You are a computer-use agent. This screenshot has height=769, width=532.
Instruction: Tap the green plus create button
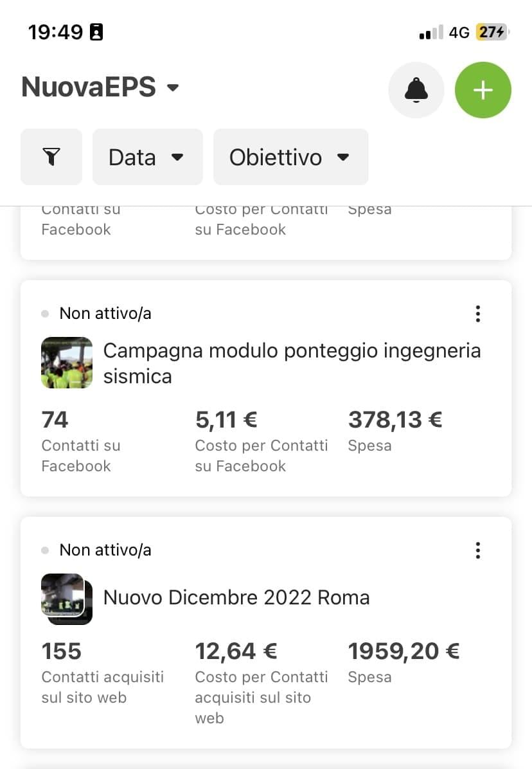click(x=483, y=90)
